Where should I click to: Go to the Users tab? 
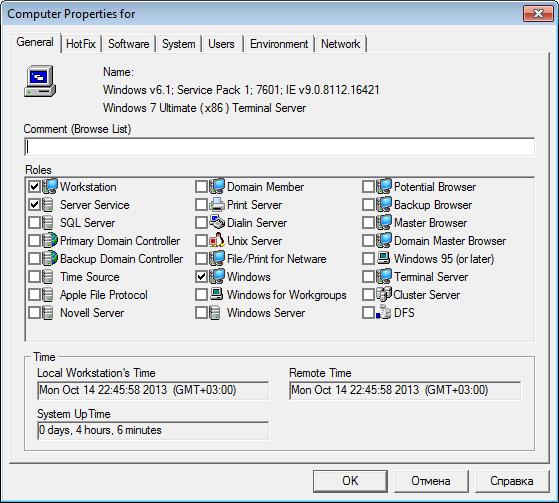click(x=221, y=44)
